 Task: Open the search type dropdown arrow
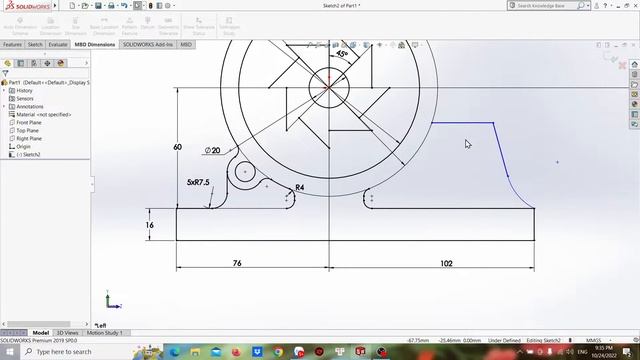tap(588, 6)
